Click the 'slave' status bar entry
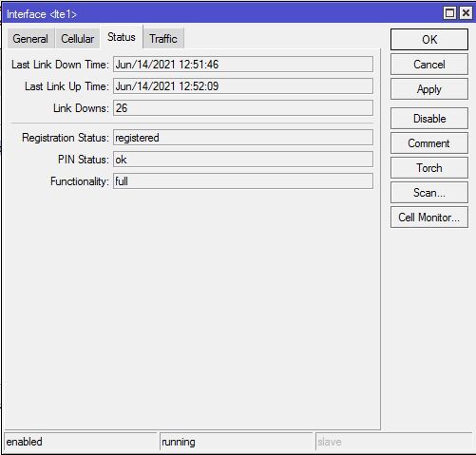Viewport: 476px width, 455px height. [394, 442]
